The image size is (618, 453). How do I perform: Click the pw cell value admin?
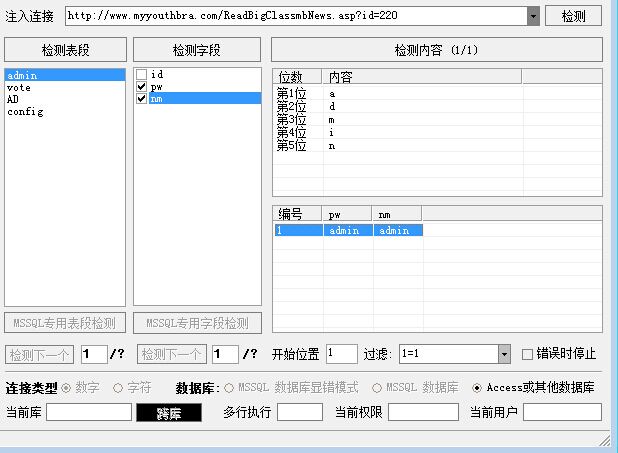348,230
